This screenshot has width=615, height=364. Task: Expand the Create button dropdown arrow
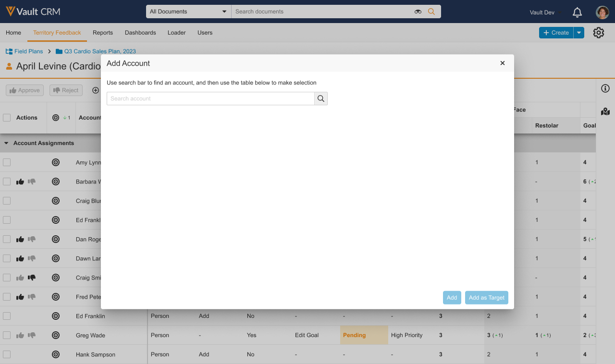(579, 33)
